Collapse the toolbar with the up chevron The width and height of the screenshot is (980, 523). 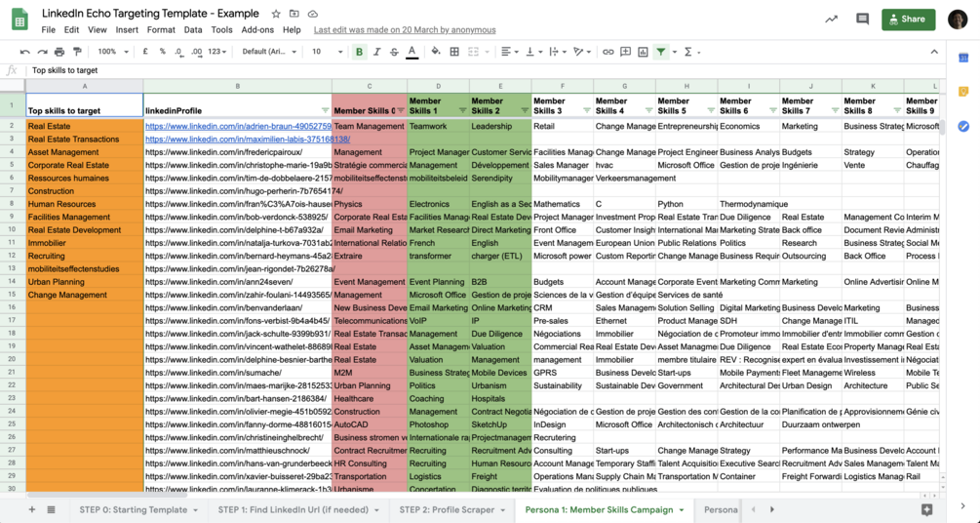[x=934, y=52]
